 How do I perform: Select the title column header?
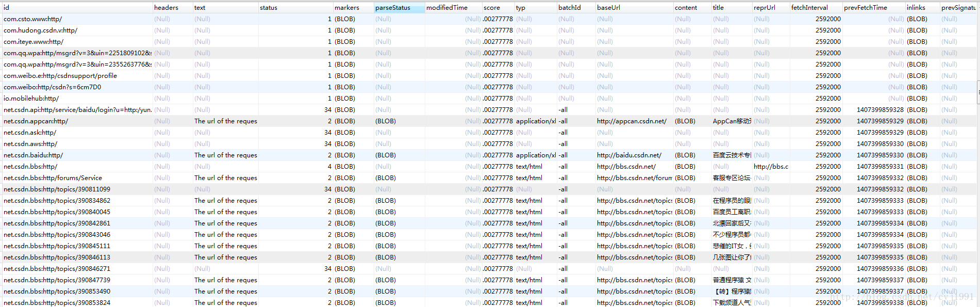pos(732,7)
